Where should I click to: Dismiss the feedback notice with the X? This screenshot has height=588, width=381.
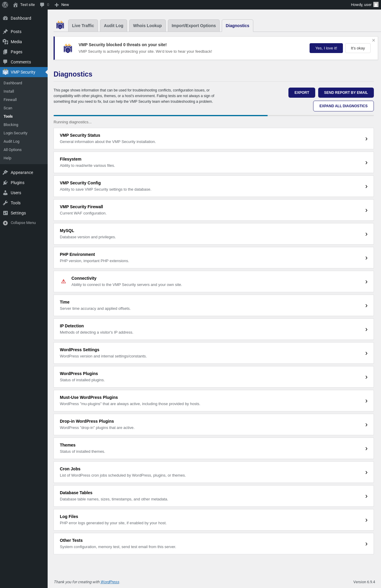374,40
